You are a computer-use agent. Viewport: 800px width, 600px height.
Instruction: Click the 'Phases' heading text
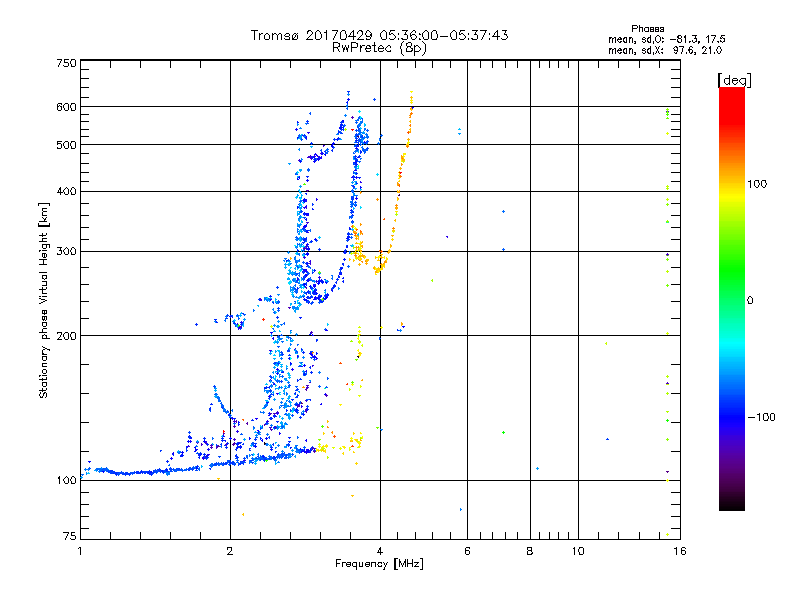tap(647, 29)
